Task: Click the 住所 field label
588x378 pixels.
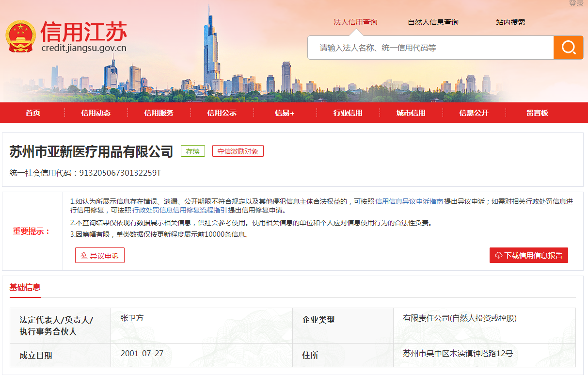Action: (310, 355)
